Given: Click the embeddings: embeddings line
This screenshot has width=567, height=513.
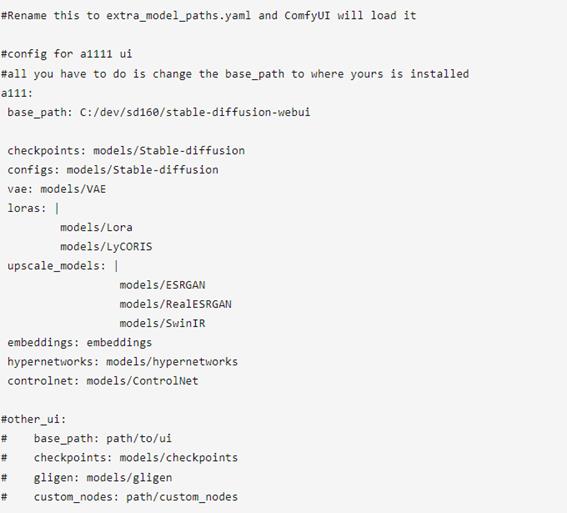Looking at the screenshot, I should tap(80, 343).
